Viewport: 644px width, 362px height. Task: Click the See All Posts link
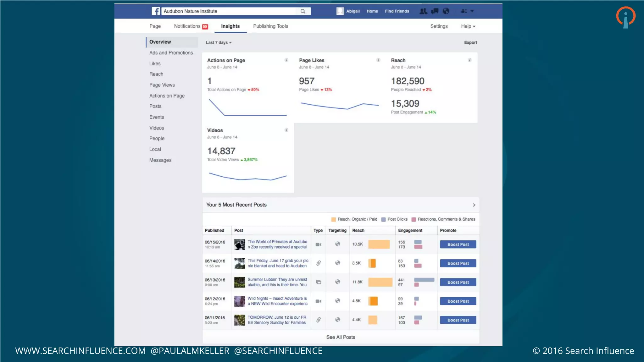(x=341, y=337)
